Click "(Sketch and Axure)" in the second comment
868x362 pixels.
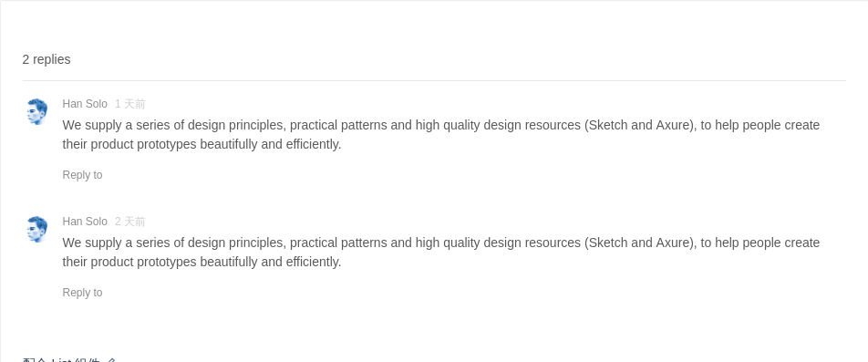tap(639, 243)
